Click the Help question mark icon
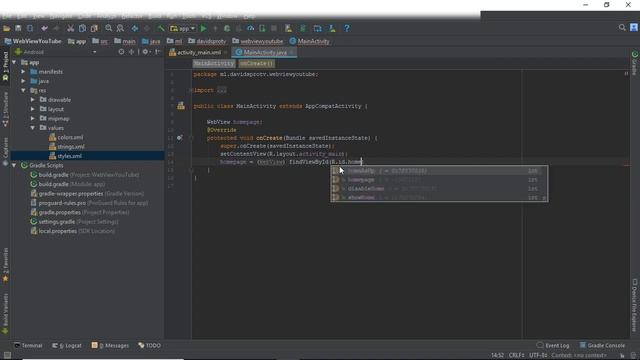This screenshot has width=640, height=360. tap(347, 28)
